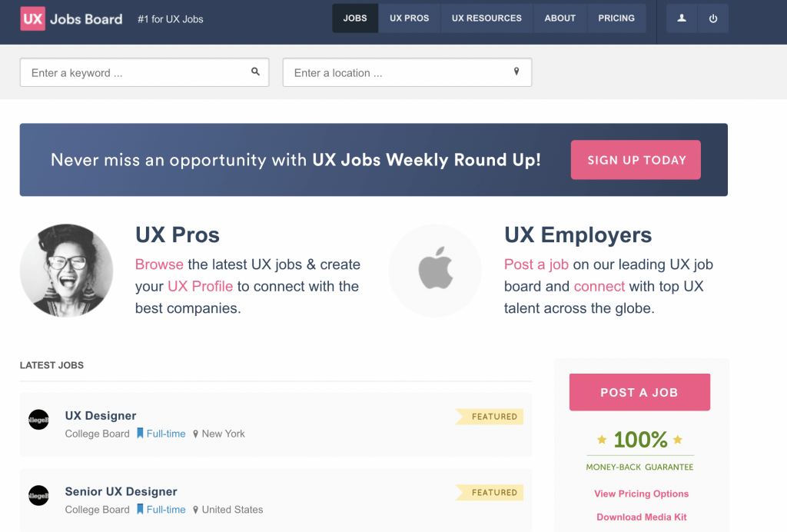Click the location pin icon
The height and width of the screenshot is (532, 787).
(516, 72)
